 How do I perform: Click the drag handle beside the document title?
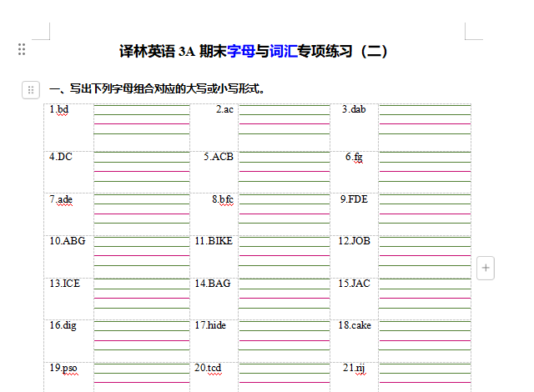pos(22,49)
